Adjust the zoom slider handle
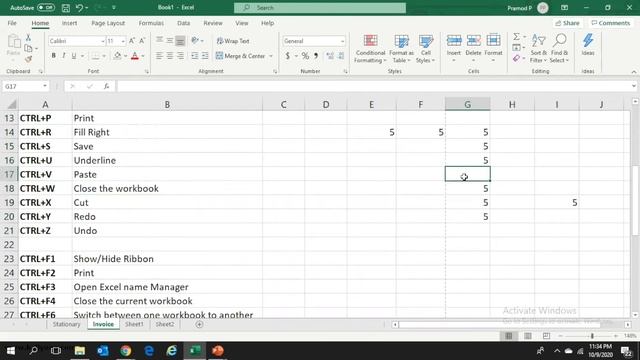The image size is (640, 360). tap(592, 336)
